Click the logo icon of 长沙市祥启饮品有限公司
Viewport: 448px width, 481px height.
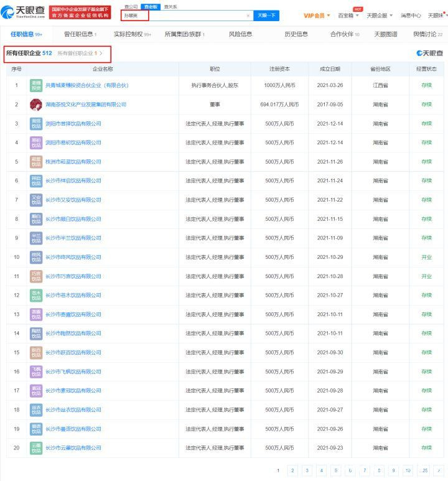point(36,180)
